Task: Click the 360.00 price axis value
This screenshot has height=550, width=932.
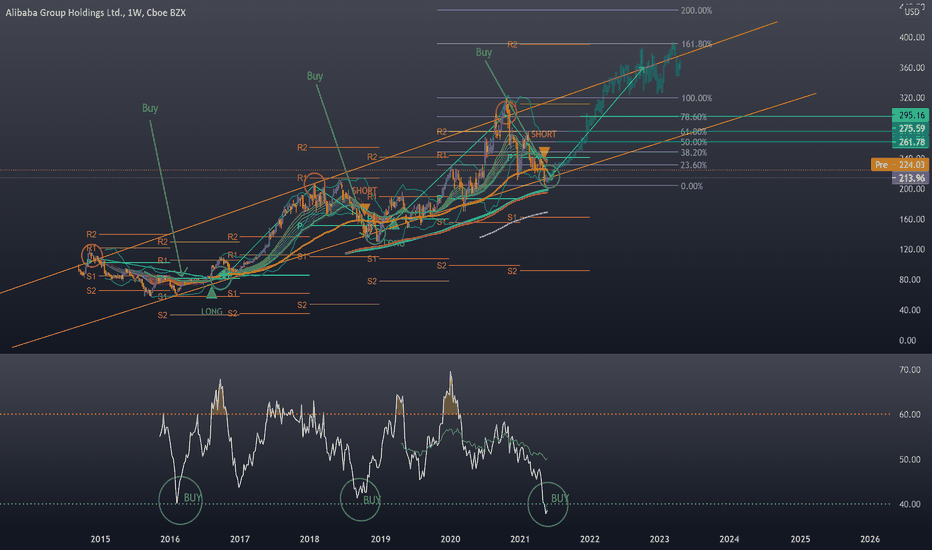Action: 912,68
